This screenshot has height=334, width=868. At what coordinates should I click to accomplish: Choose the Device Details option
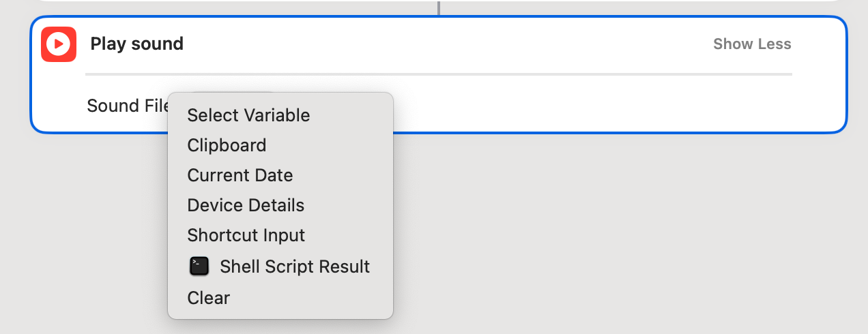(x=246, y=205)
